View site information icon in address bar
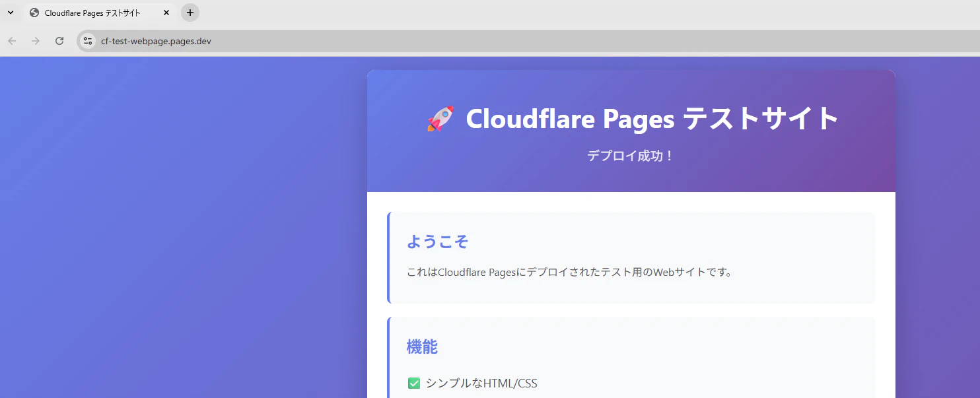 pos(88,41)
